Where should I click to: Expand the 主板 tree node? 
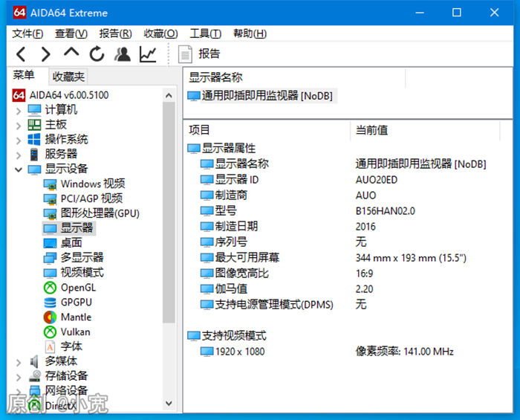(19, 126)
